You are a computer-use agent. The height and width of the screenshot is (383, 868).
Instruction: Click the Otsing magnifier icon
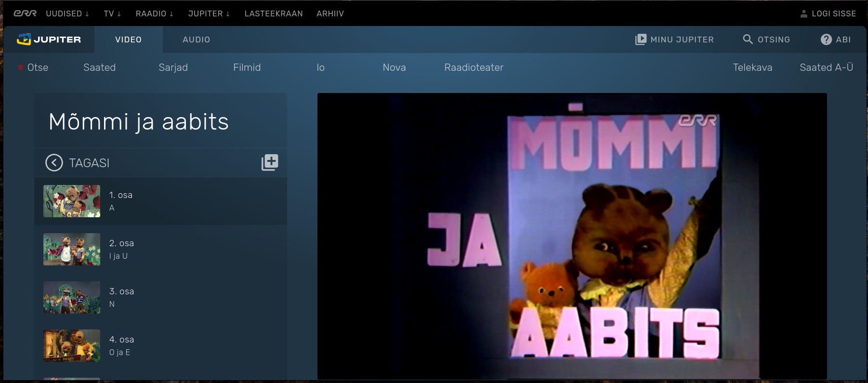tap(748, 40)
